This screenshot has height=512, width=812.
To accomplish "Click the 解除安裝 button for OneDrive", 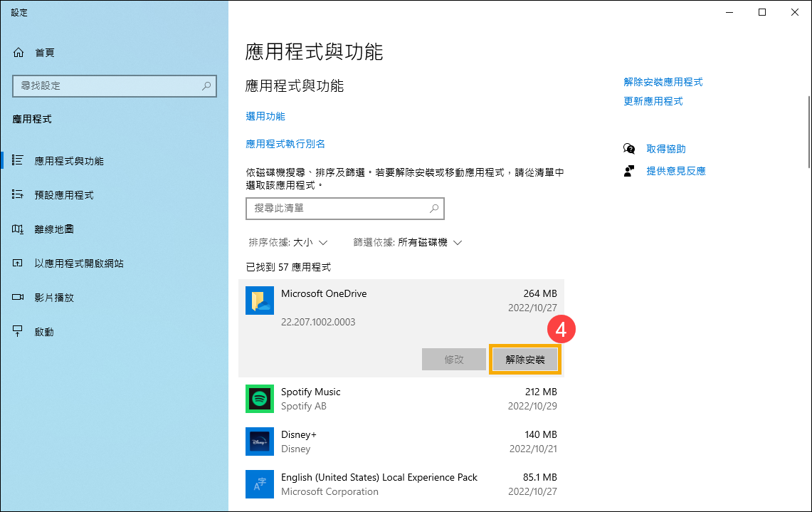I will tap(524, 359).
